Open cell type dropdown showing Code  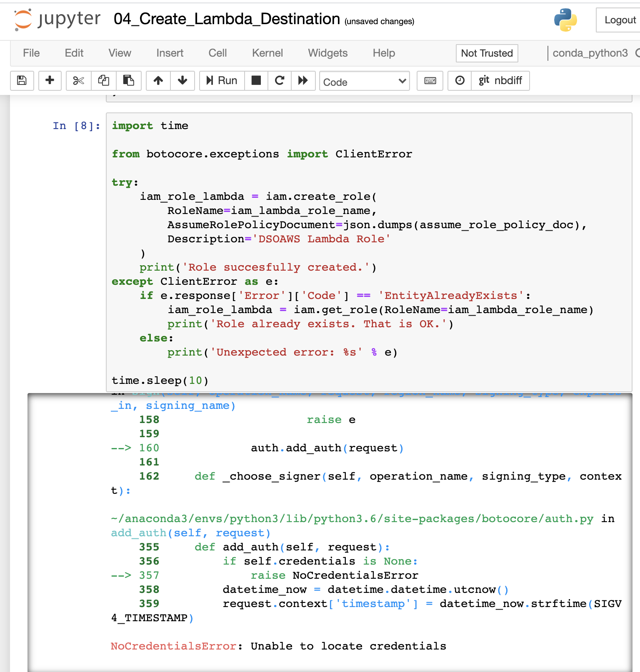tap(365, 81)
